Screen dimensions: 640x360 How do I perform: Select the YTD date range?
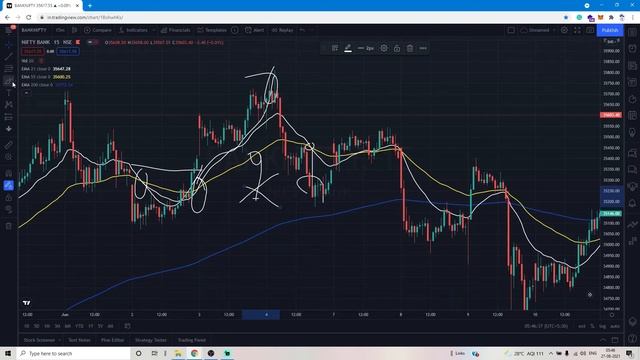pyautogui.click(x=79, y=326)
